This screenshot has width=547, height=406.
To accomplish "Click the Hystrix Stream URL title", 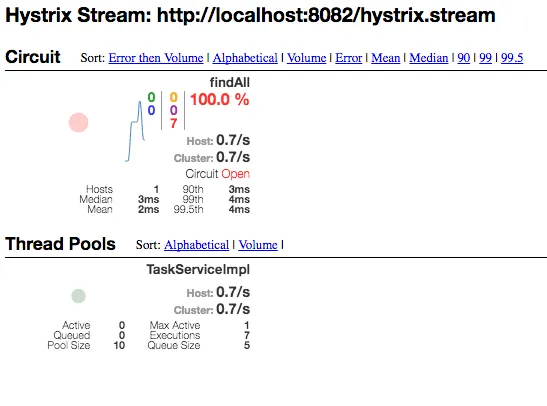I will coord(250,16).
